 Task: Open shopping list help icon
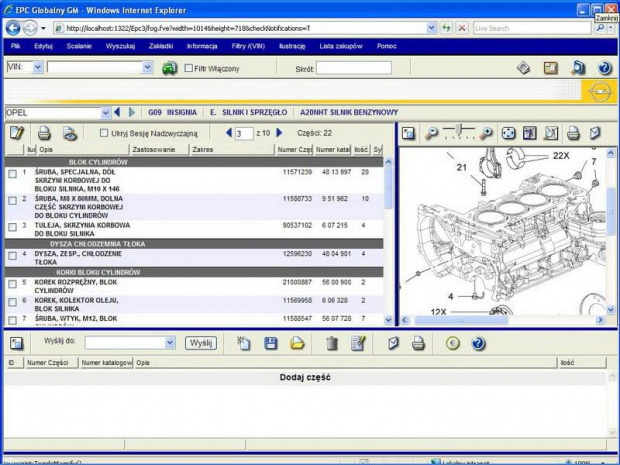click(x=478, y=343)
